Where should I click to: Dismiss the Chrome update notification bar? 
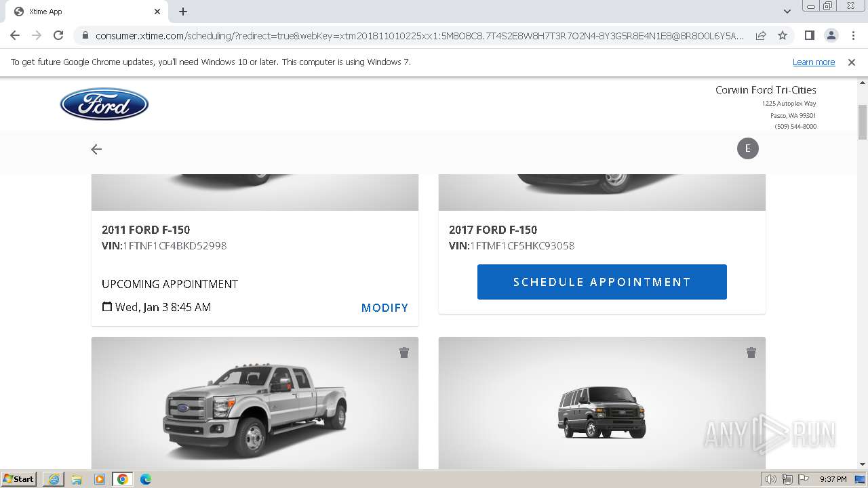pos(852,62)
